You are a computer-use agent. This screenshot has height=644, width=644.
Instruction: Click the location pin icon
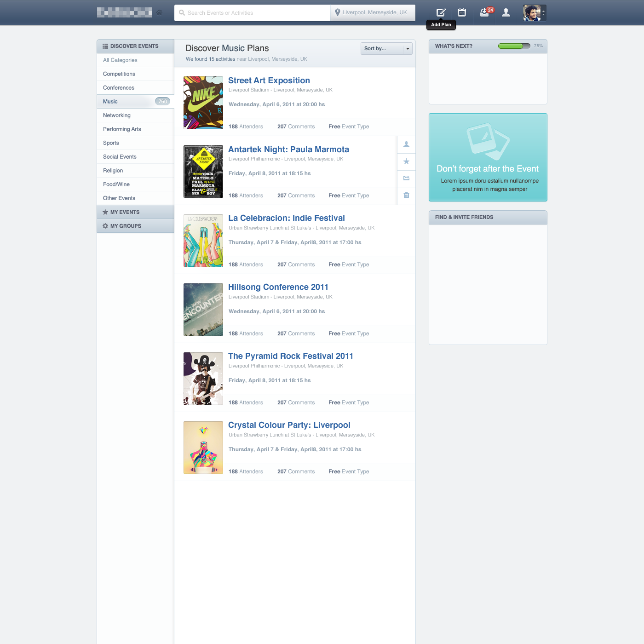[338, 12]
